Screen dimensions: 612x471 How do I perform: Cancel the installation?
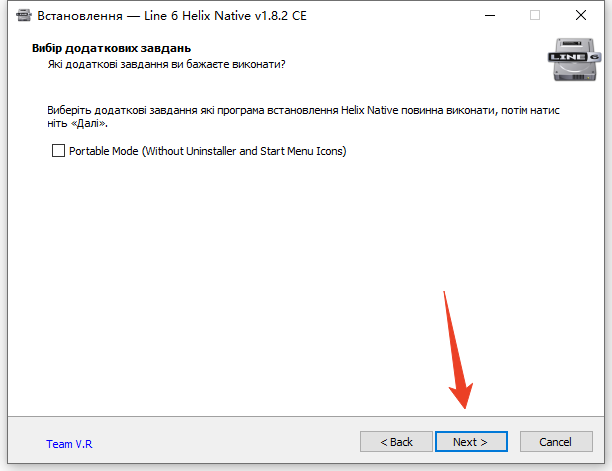pyautogui.click(x=555, y=441)
